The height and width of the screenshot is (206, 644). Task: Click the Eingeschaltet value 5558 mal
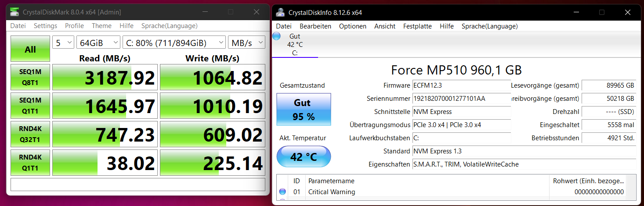click(x=609, y=125)
